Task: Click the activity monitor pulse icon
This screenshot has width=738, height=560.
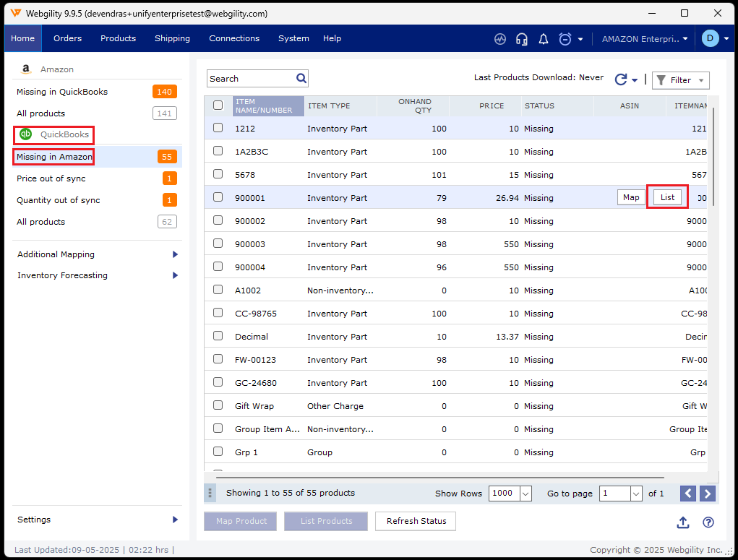Action: click(500, 39)
